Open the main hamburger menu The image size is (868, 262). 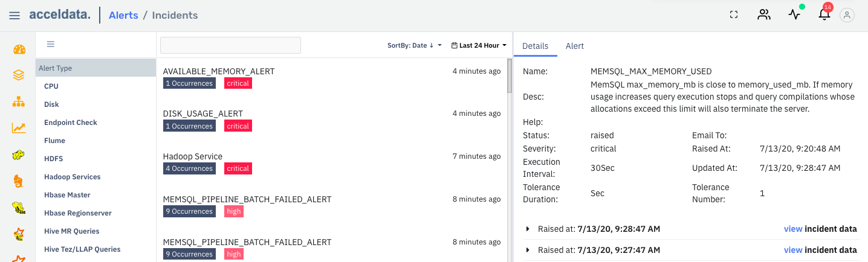click(x=15, y=16)
